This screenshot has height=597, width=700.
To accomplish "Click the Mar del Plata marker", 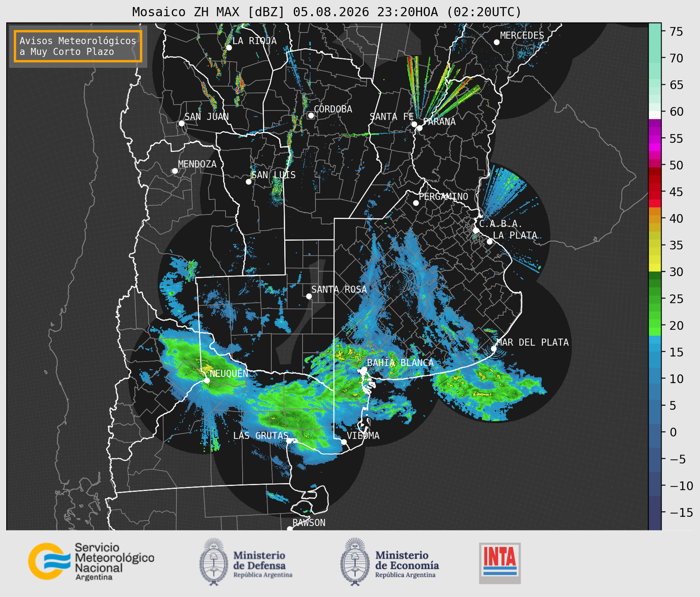I will 494,348.
